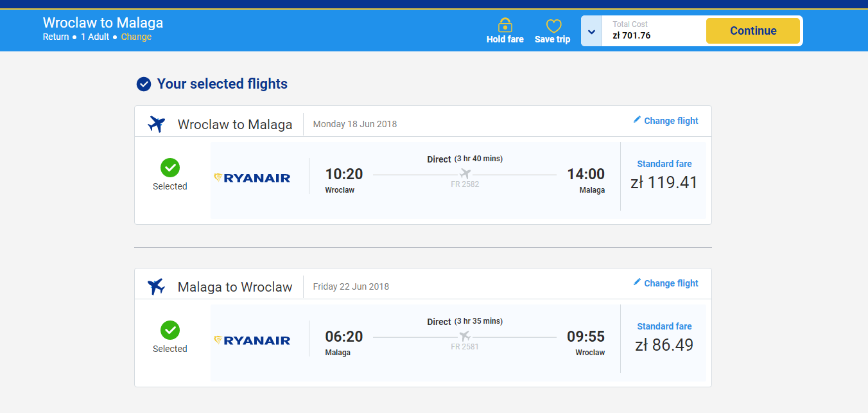Click the check icon next to Your selected flights

[144, 84]
